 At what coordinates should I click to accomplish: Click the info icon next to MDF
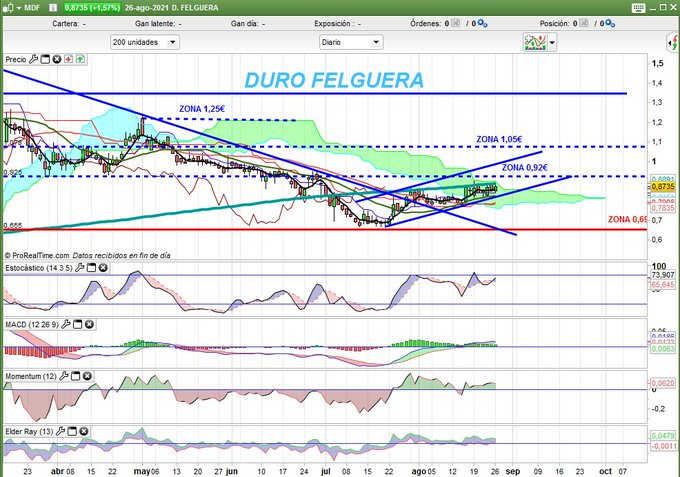(x=53, y=8)
